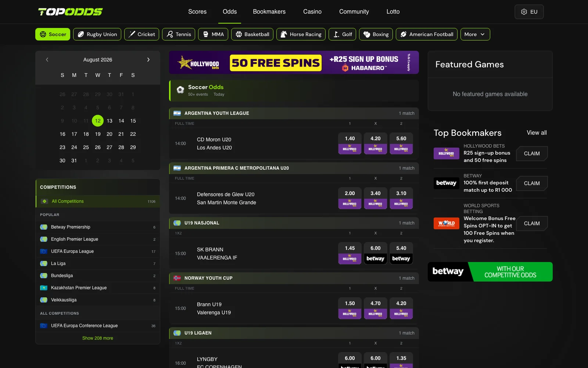Click the World Sports Betting logo
The image size is (588, 368).
pos(447,223)
